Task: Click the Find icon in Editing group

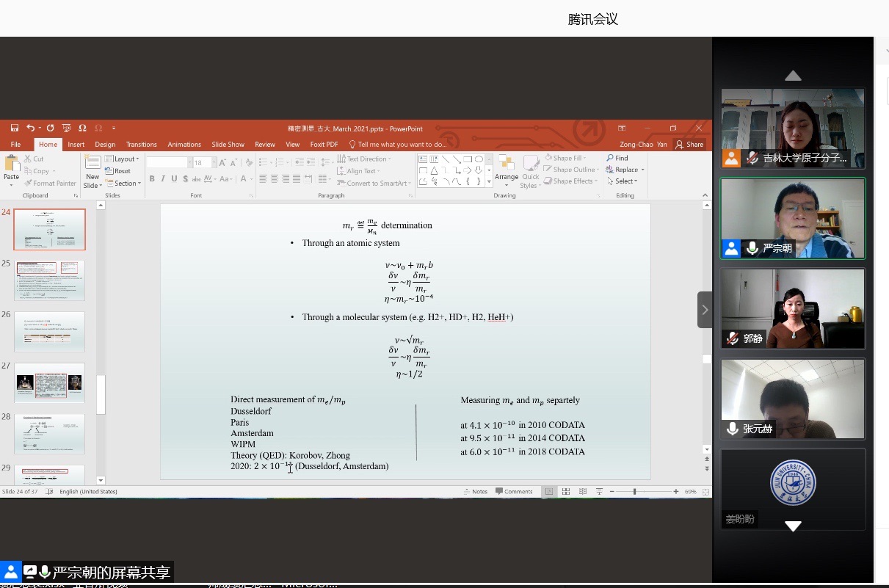Action: coord(617,159)
